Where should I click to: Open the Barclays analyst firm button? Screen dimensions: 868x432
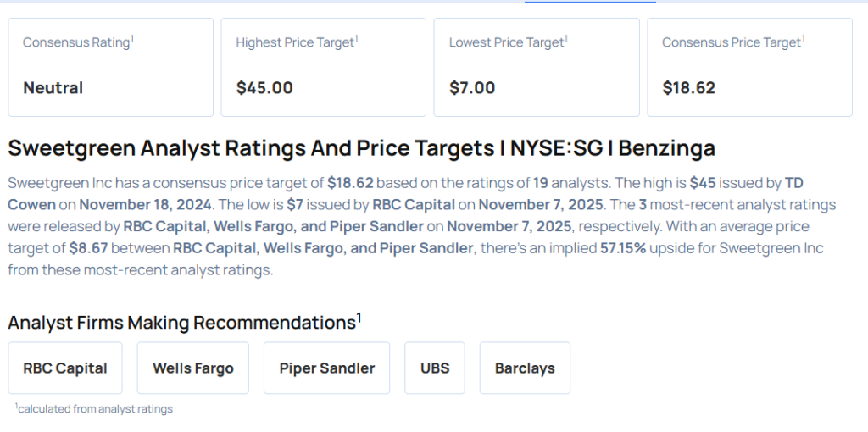[525, 368]
